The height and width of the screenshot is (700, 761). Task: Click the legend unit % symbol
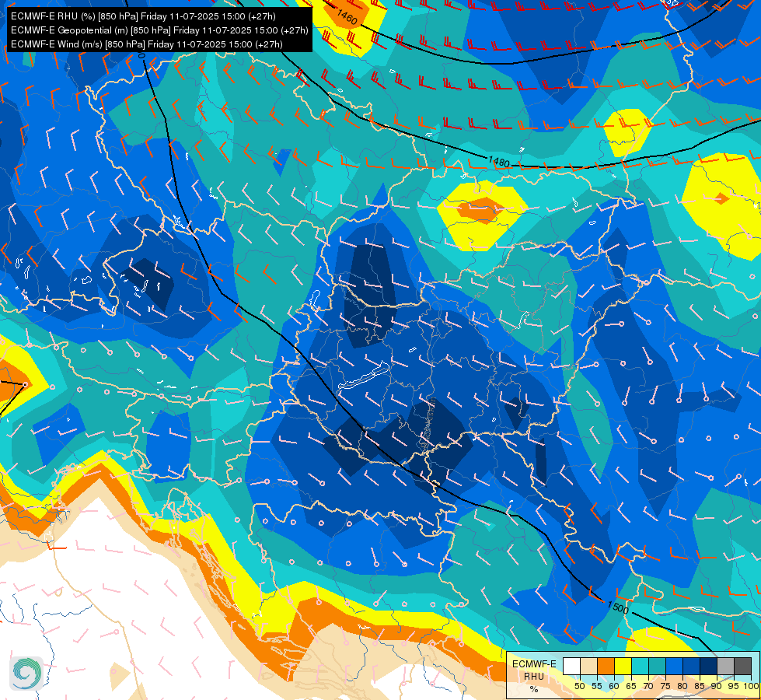pyautogui.click(x=534, y=689)
